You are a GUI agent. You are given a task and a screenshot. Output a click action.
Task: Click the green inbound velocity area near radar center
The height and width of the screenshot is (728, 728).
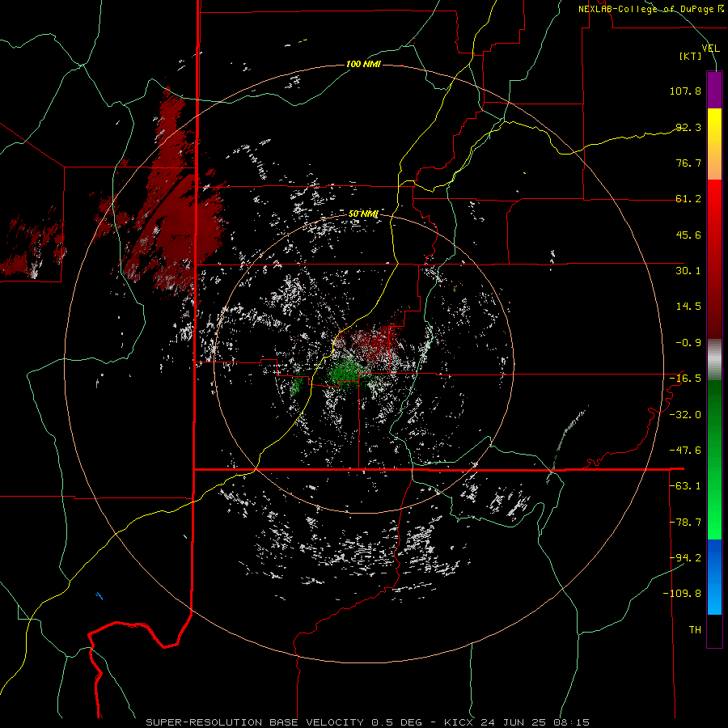(345, 372)
